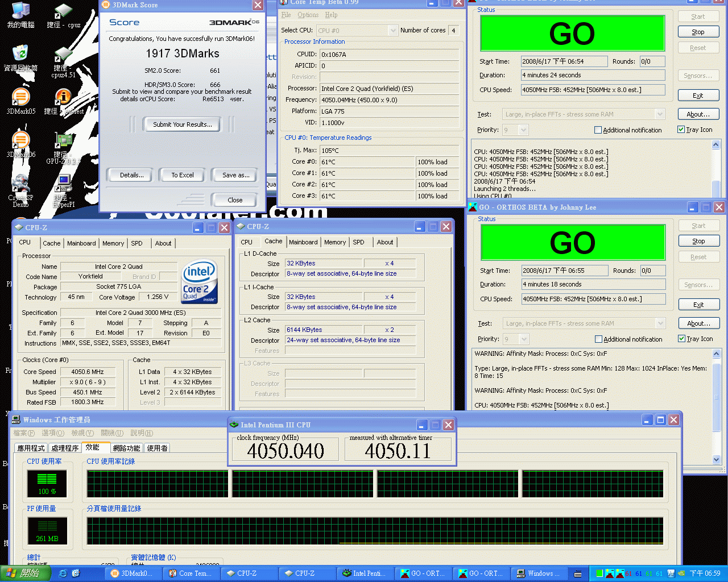728x582 pixels.
Task: Open the File menu in Core Temp
Action: point(286,15)
